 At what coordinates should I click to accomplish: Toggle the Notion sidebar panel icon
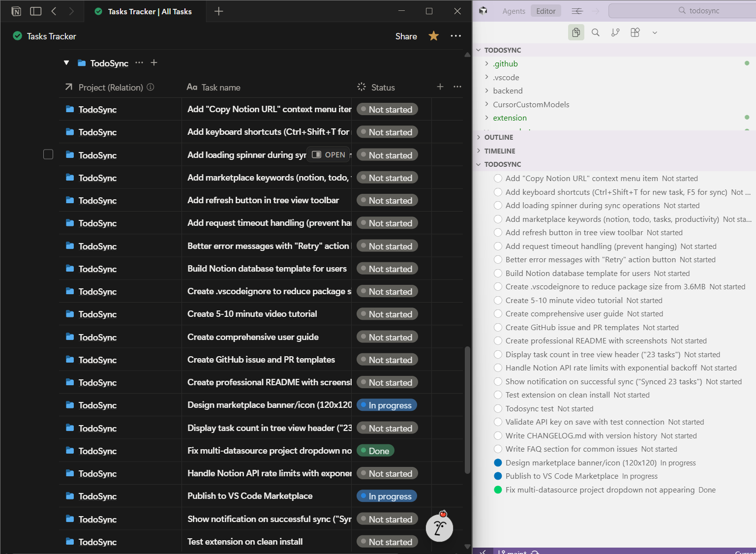[35, 11]
